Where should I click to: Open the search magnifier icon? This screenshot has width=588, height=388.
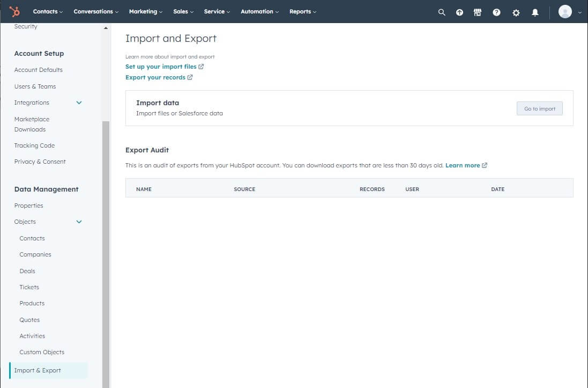[441, 12]
